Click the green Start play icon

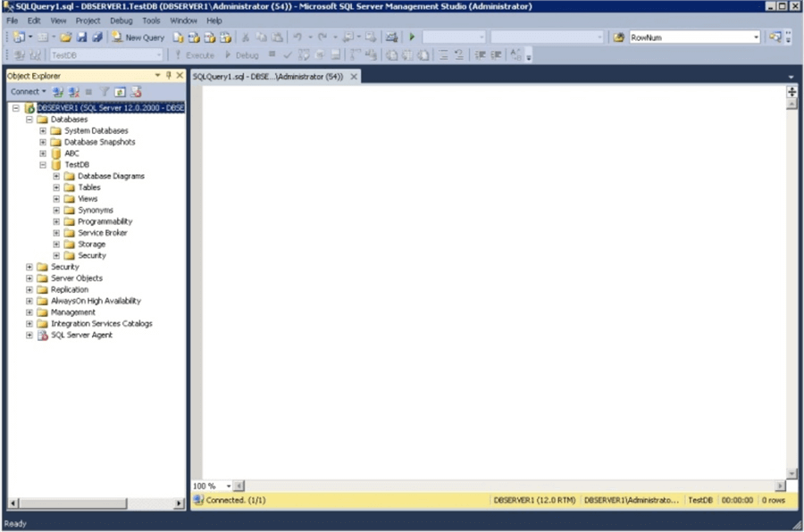click(x=412, y=37)
